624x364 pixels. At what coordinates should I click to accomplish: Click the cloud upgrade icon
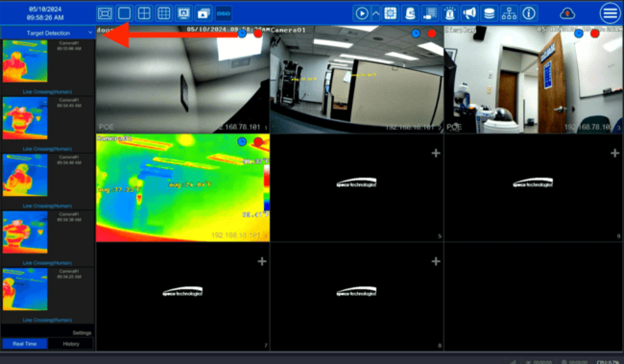[x=567, y=14]
